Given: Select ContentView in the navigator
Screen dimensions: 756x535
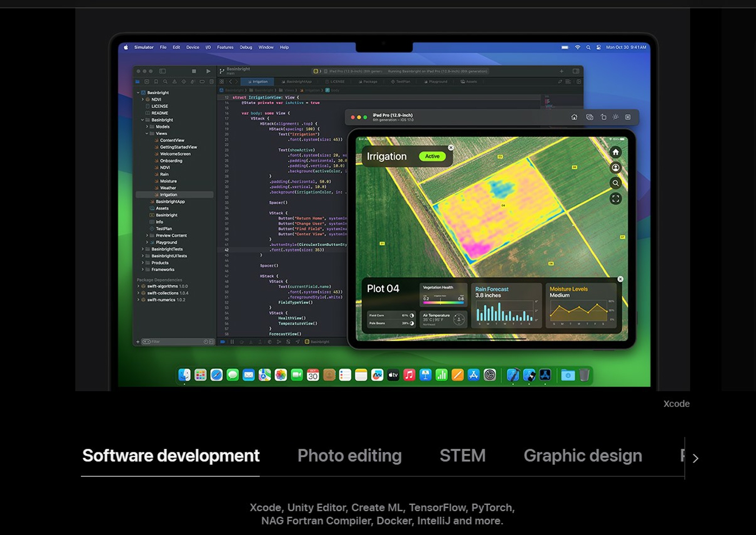Looking at the screenshot, I should coord(172,141).
